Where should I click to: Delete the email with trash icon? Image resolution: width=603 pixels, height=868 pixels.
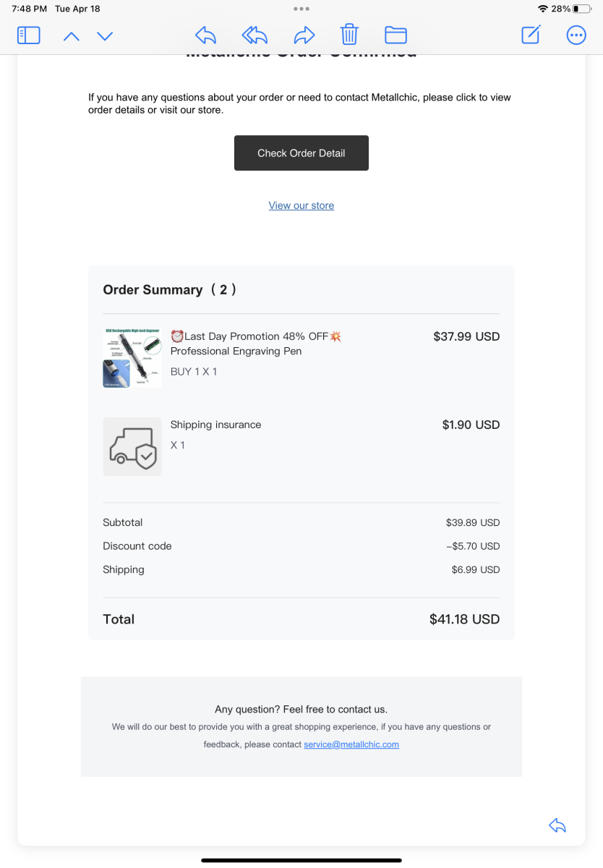coord(349,35)
